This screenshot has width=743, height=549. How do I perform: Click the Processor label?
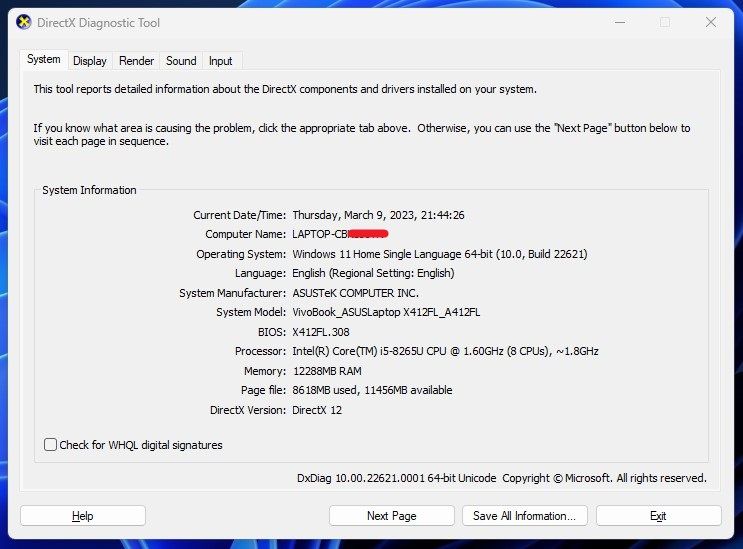point(261,351)
